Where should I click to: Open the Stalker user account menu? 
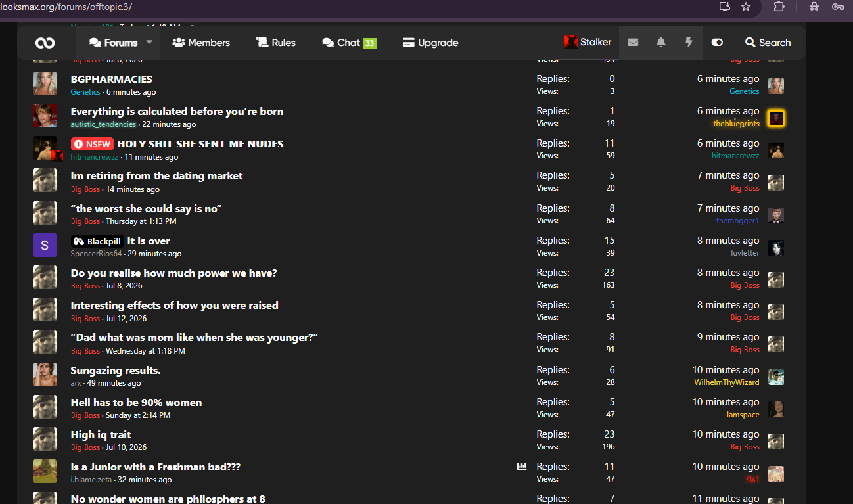click(588, 42)
